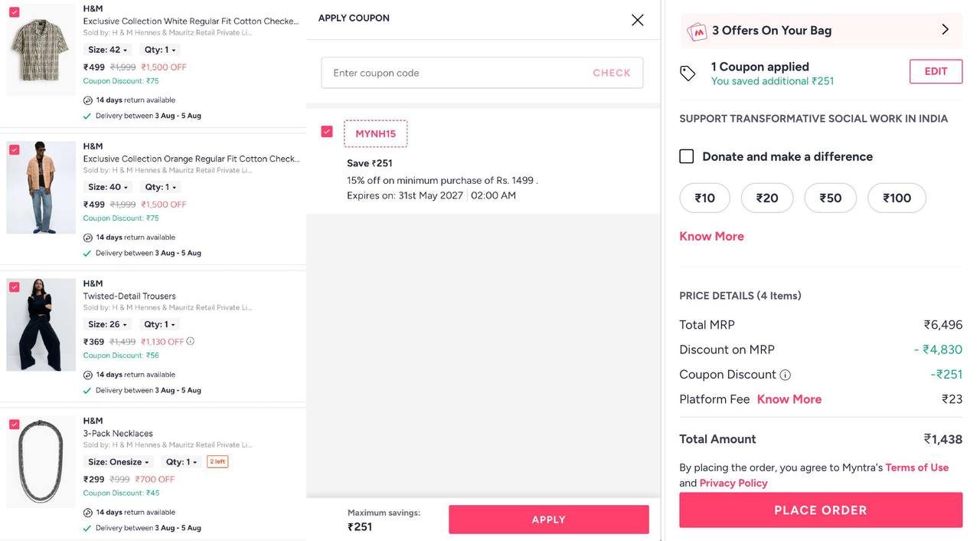Click the 'Save ₹251' coupon text
This screenshot has width=980, height=541.
pos(370,163)
